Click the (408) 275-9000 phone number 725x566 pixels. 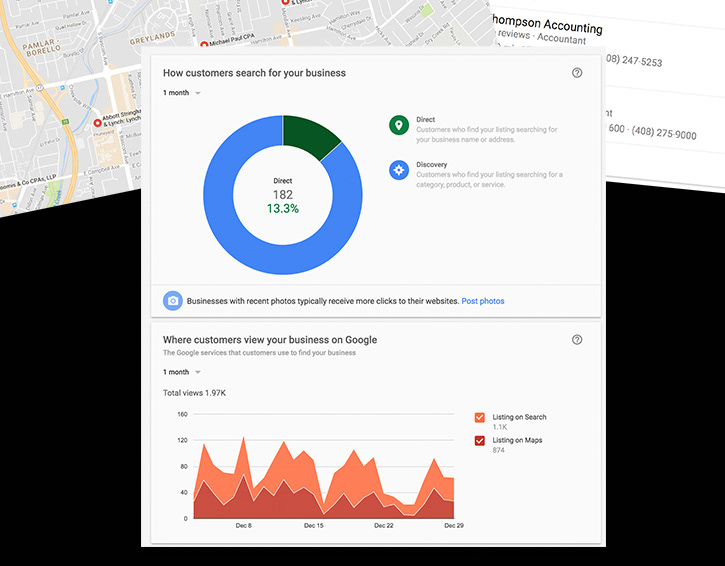pyautogui.click(x=664, y=133)
